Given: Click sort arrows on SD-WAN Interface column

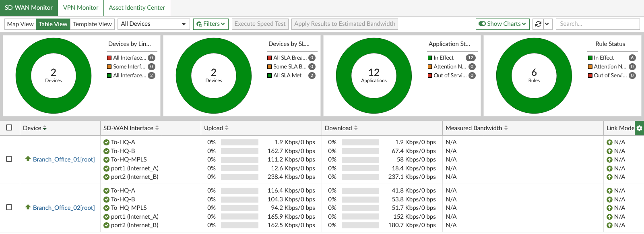Looking at the screenshot, I should tap(157, 128).
